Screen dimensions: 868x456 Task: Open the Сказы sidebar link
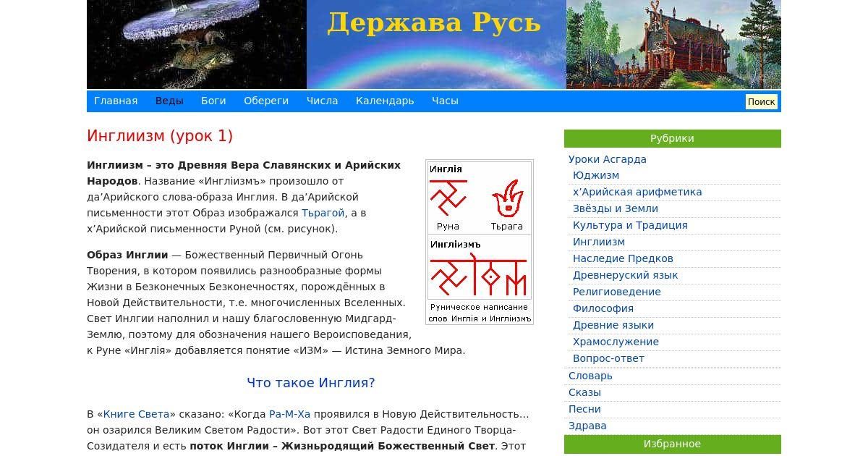584,392
